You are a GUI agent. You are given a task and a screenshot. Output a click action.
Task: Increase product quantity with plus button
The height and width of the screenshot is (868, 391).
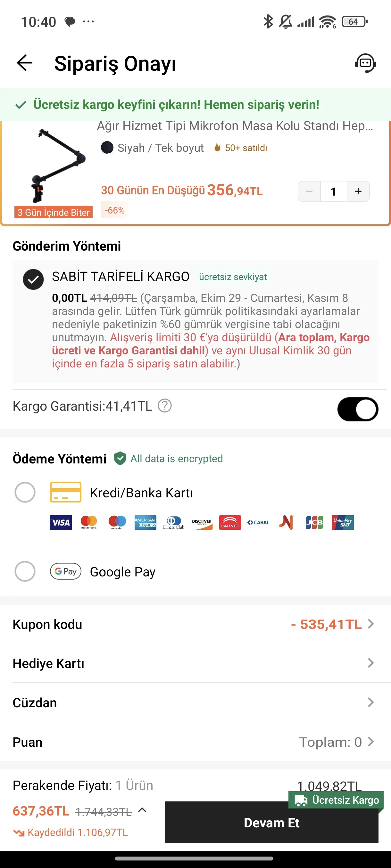[x=358, y=191]
